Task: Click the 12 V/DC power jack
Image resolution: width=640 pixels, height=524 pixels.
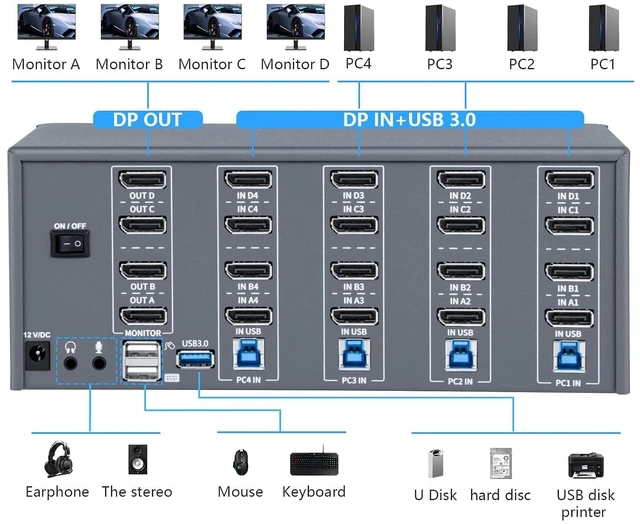Action: (38, 356)
